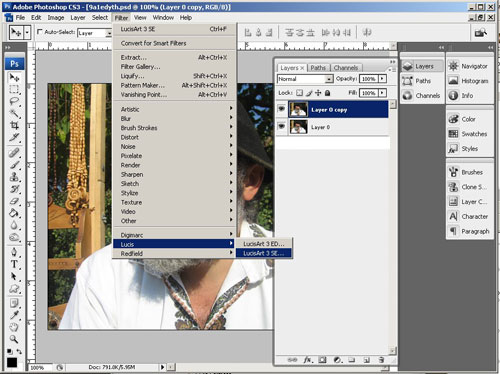Click the Opacity value field
The height and width of the screenshot is (374, 500).
[369, 79]
